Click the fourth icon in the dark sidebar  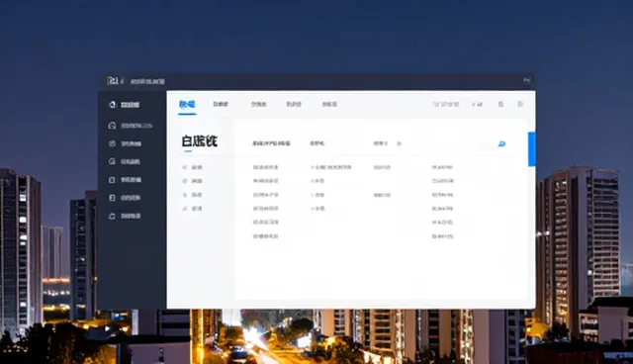112,161
